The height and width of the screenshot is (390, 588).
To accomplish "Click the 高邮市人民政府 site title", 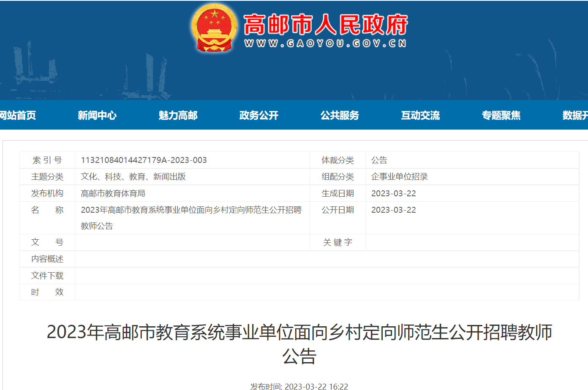I will (326, 24).
